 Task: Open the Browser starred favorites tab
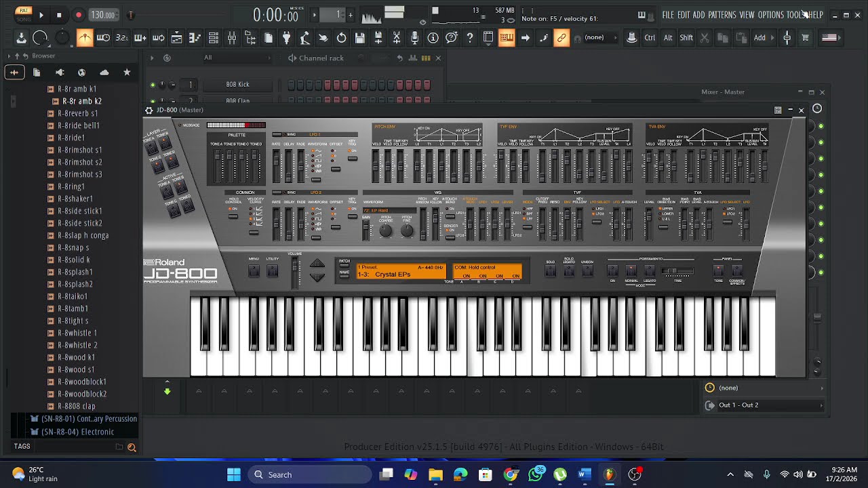coord(127,72)
